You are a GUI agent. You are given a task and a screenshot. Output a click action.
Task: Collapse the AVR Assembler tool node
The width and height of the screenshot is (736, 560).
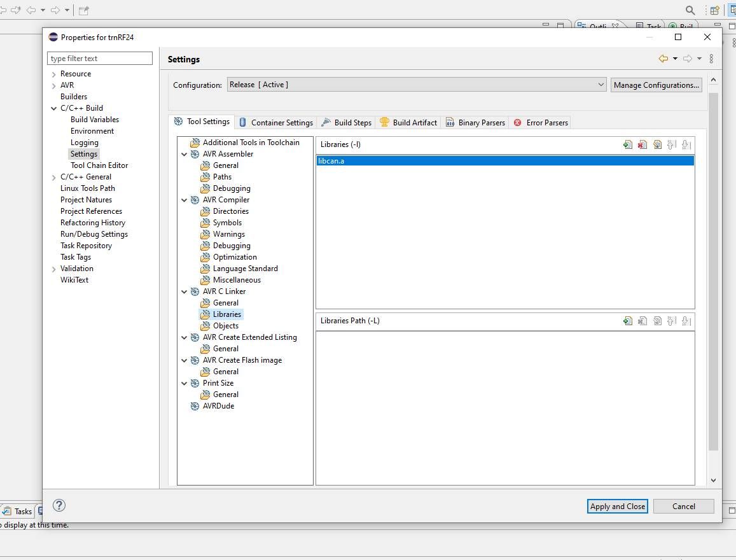(x=184, y=155)
